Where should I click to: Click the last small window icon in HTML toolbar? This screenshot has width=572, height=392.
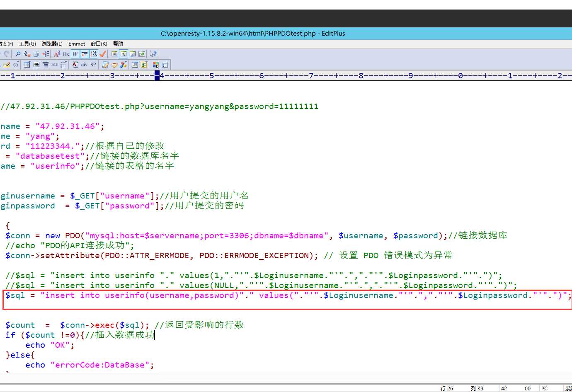pos(165,65)
